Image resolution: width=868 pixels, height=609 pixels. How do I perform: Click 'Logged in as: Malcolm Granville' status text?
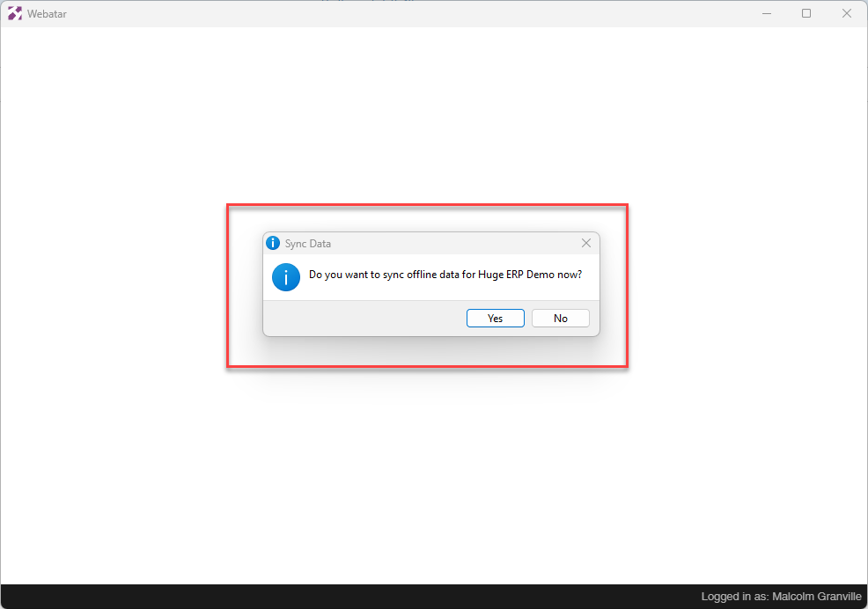(x=781, y=597)
